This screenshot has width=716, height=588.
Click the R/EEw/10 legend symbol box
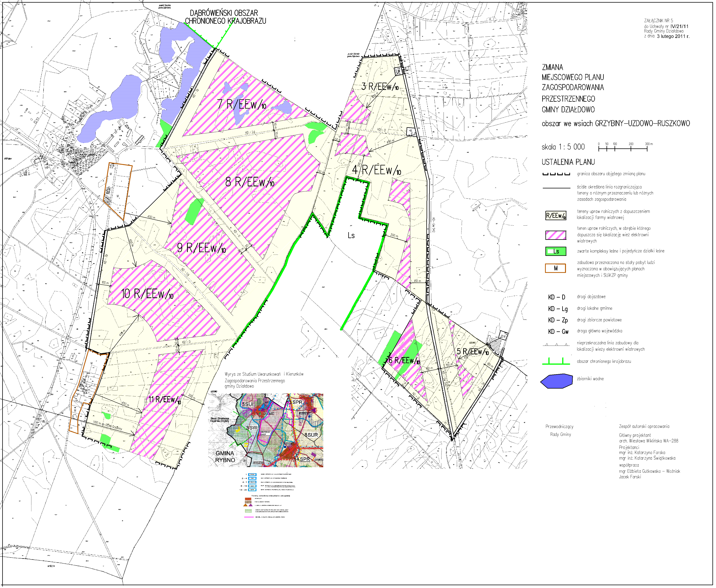(555, 216)
